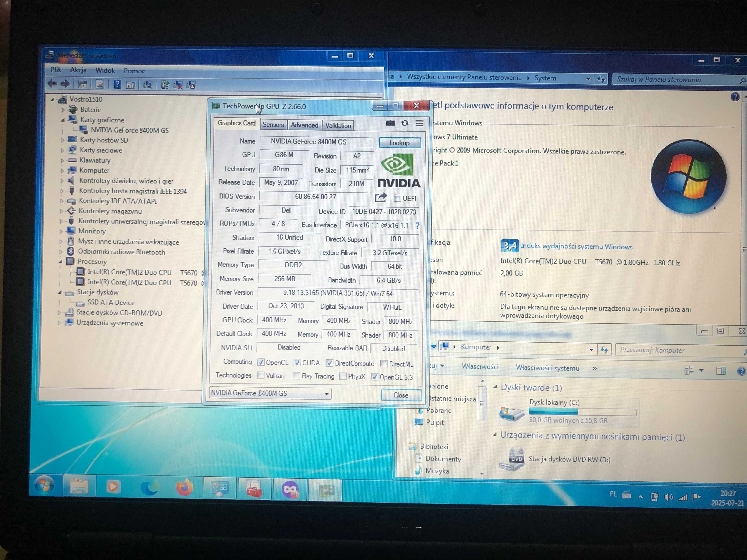Click Dysk lokalny (C:) usage bar
The height and width of the screenshot is (560, 747).
click(x=582, y=412)
